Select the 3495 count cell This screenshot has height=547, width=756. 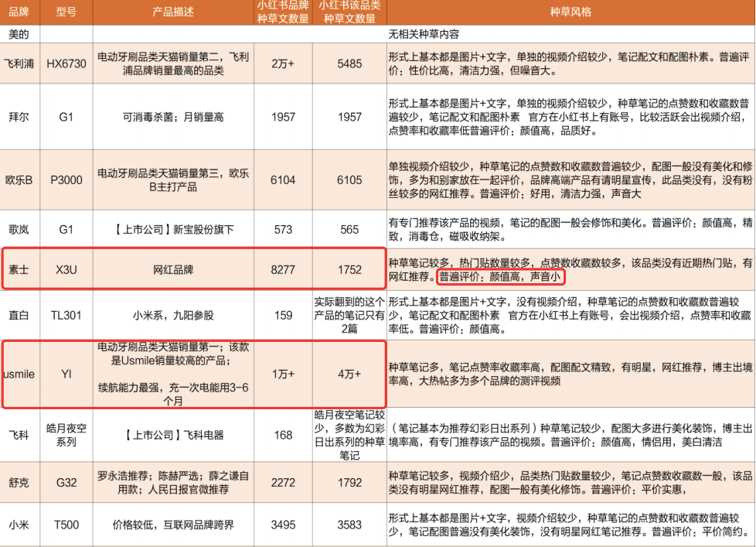point(283,525)
